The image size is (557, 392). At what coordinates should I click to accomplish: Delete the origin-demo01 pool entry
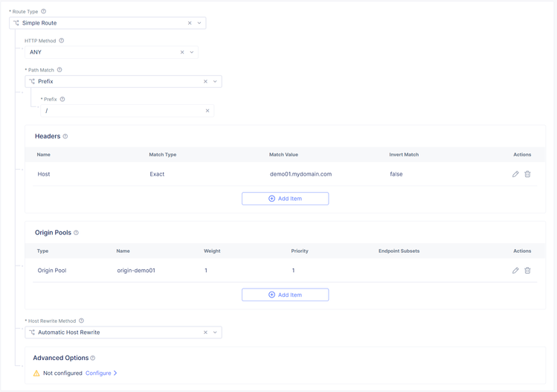pos(527,271)
